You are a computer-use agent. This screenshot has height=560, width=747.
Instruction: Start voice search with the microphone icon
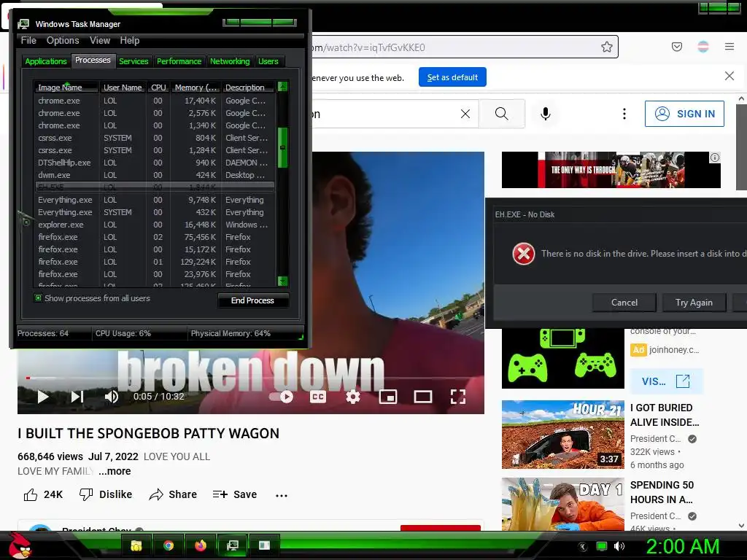546,114
